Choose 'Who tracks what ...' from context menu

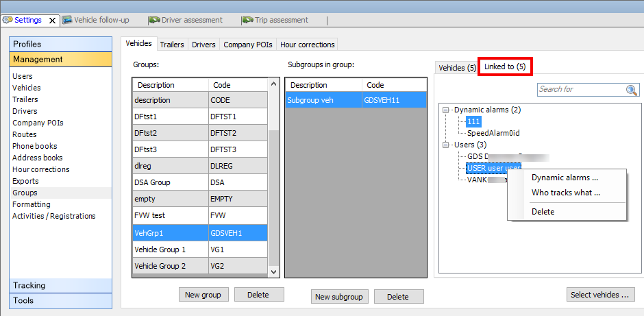tap(565, 193)
